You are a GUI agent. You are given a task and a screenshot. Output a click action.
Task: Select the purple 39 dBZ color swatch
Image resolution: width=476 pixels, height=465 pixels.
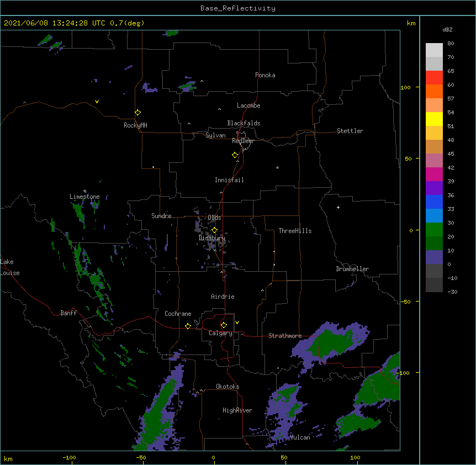point(434,188)
